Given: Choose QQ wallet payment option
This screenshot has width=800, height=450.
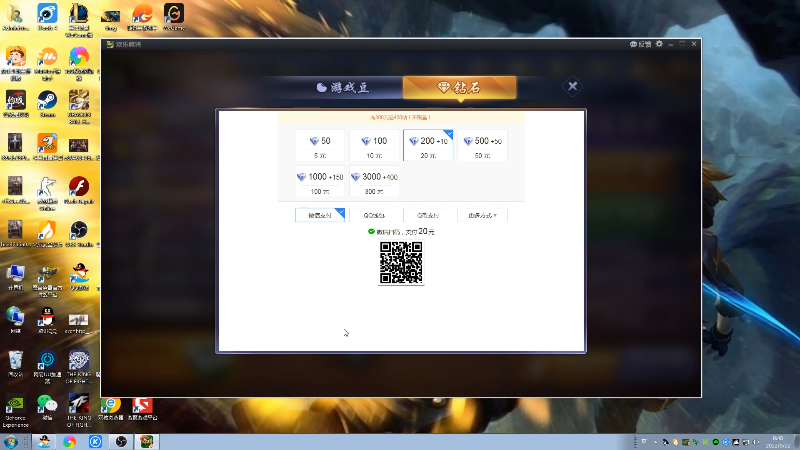Looking at the screenshot, I should pyautogui.click(x=374, y=215).
